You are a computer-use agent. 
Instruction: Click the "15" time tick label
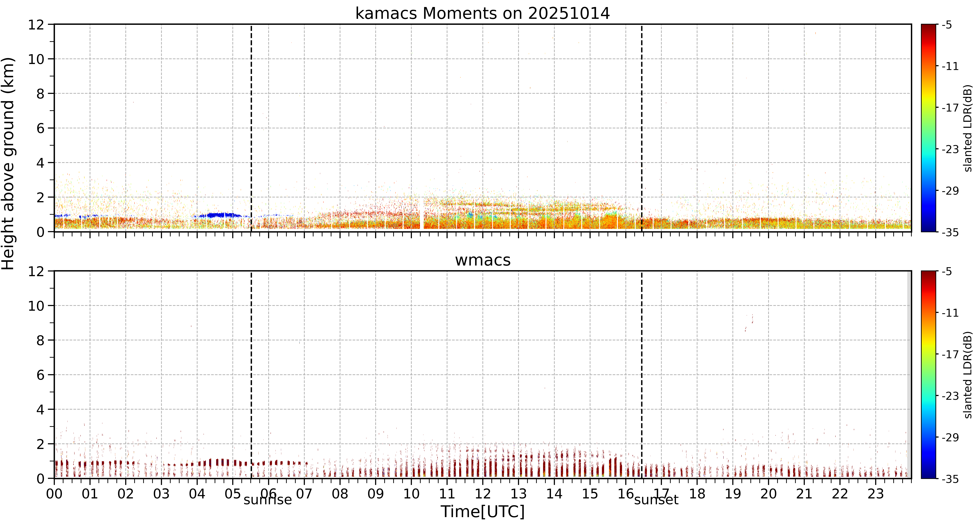(590, 494)
